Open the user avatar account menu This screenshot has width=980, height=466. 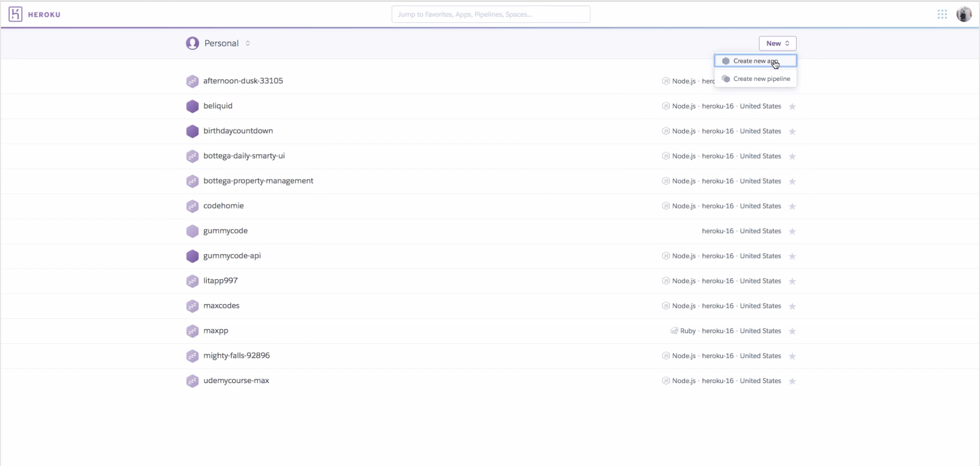click(964, 14)
